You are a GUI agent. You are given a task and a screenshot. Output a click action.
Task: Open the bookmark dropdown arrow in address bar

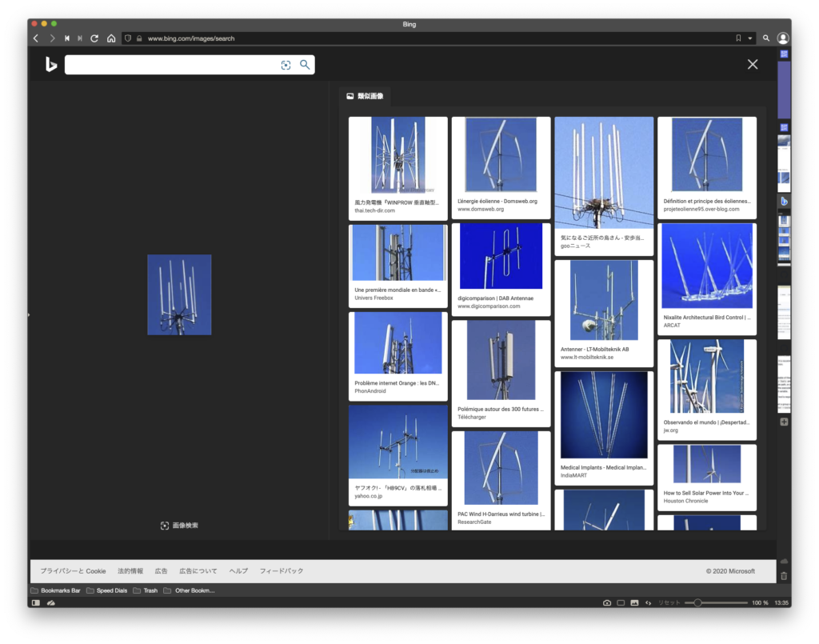[750, 38]
